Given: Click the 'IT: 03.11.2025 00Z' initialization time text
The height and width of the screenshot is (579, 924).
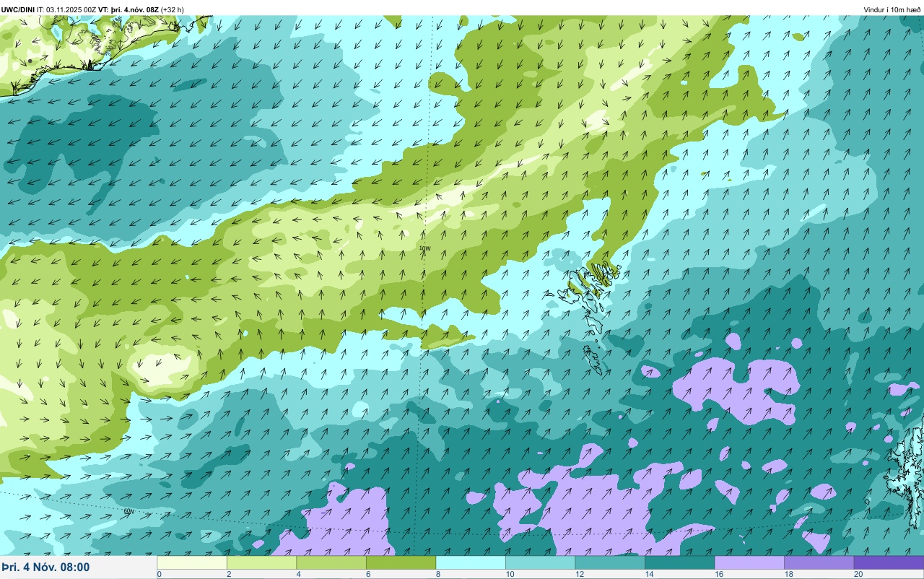Looking at the screenshot, I should pos(66,9).
